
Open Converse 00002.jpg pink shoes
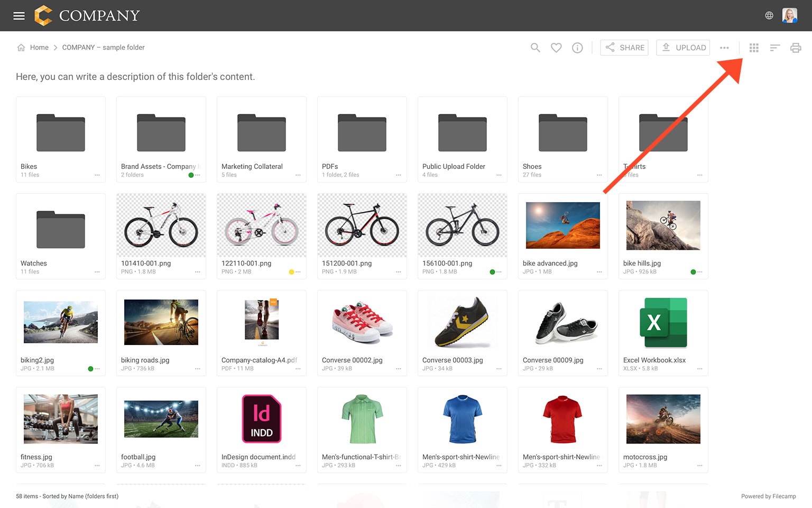(362, 322)
